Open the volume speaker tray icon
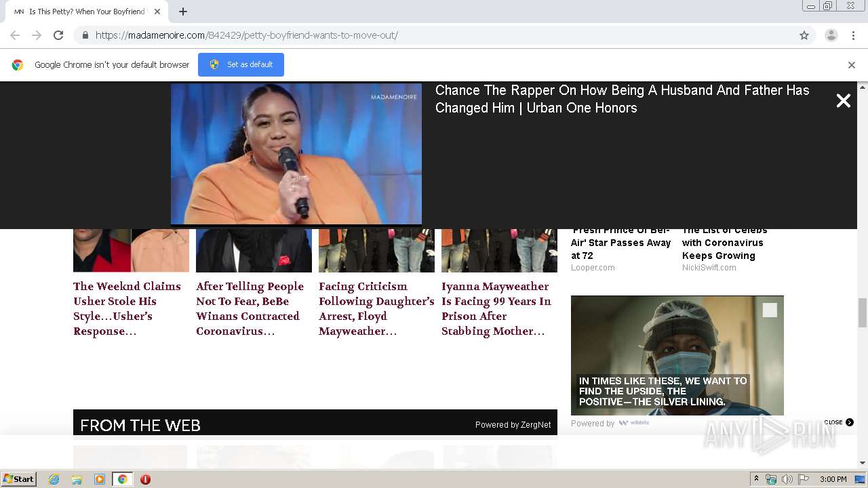This screenshot has width=868, height=488. (x=787, y=479)
